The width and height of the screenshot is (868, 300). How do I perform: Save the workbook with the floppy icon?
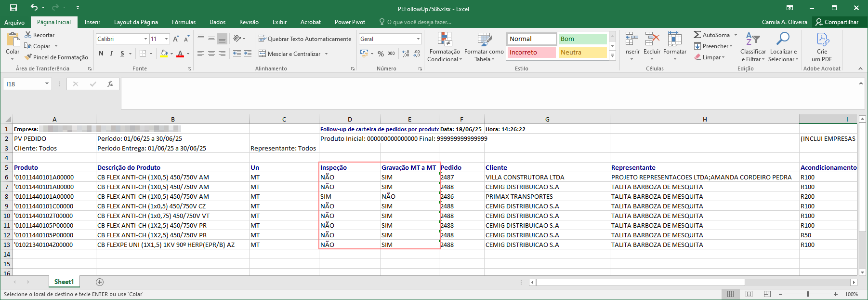[x=13, y=8]
